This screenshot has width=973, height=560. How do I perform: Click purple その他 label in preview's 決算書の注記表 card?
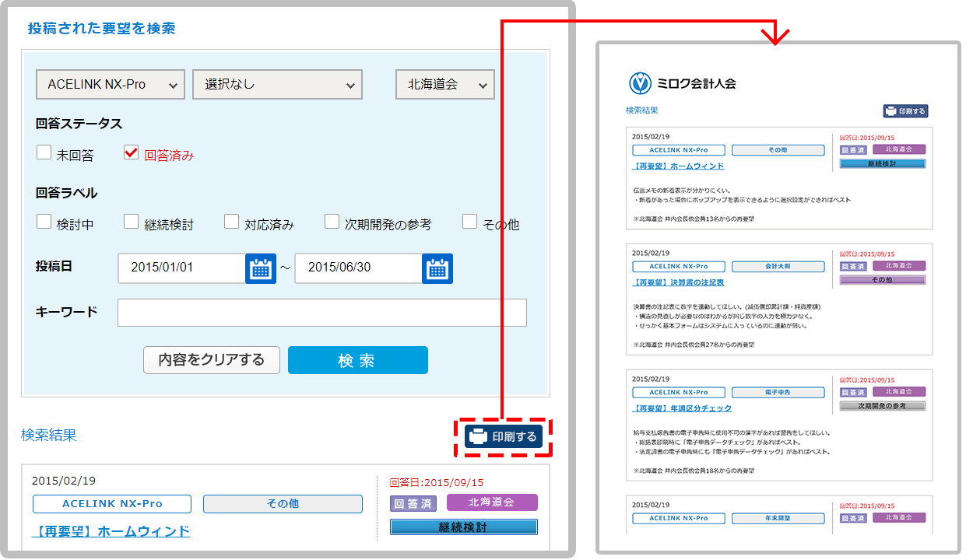[x=883, y=280]
